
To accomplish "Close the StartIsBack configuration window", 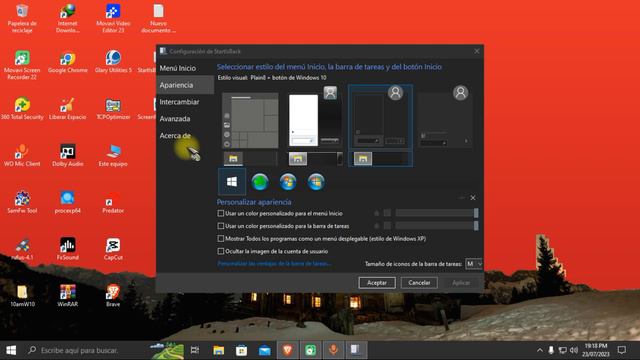I will coord(476,51).
